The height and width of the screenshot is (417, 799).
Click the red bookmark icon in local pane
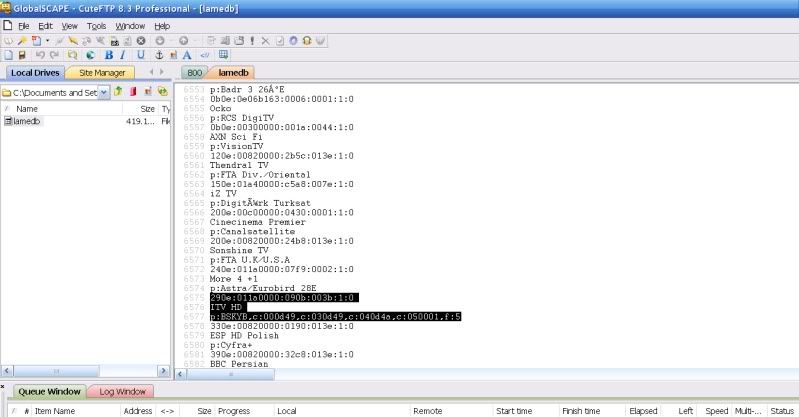pos(133,92)
